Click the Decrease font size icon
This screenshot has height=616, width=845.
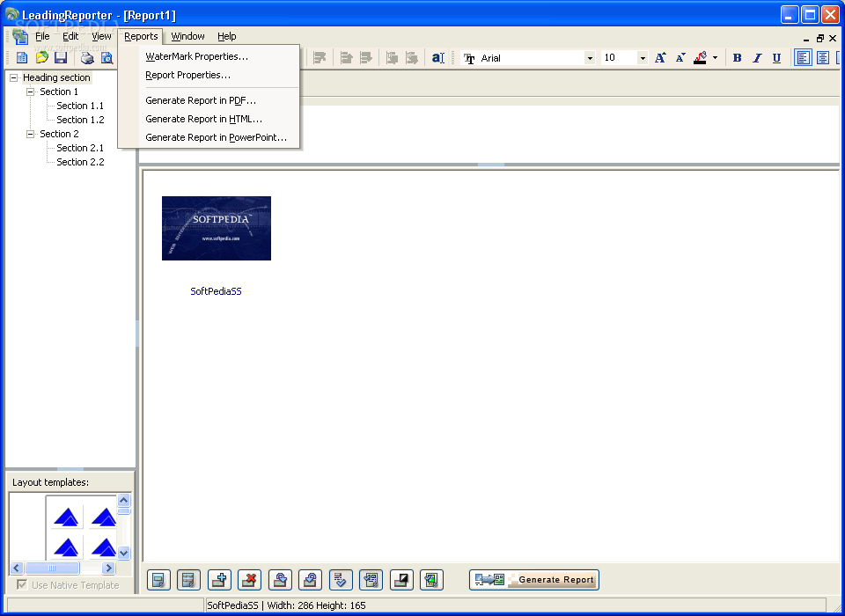(680, 58)
